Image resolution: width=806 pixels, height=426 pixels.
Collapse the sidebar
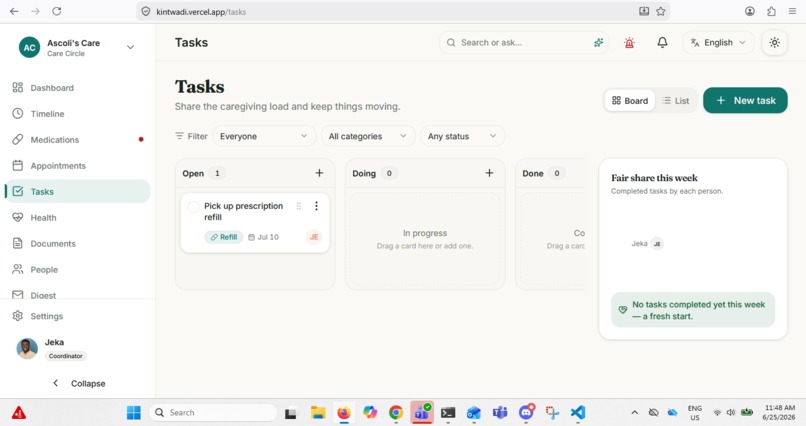[x=79, y=383]
